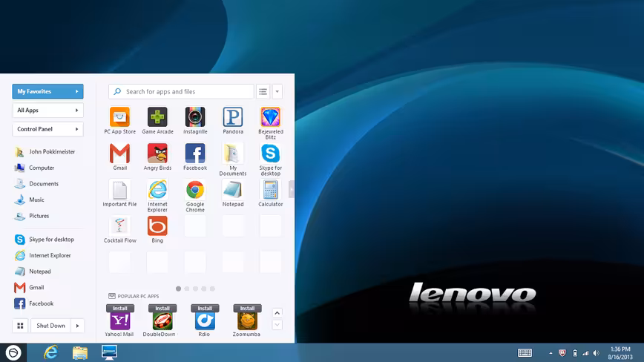Open File Explorer from the taskbar
The height and width of the screenshot is (362, 644).
tap(80, 352)
